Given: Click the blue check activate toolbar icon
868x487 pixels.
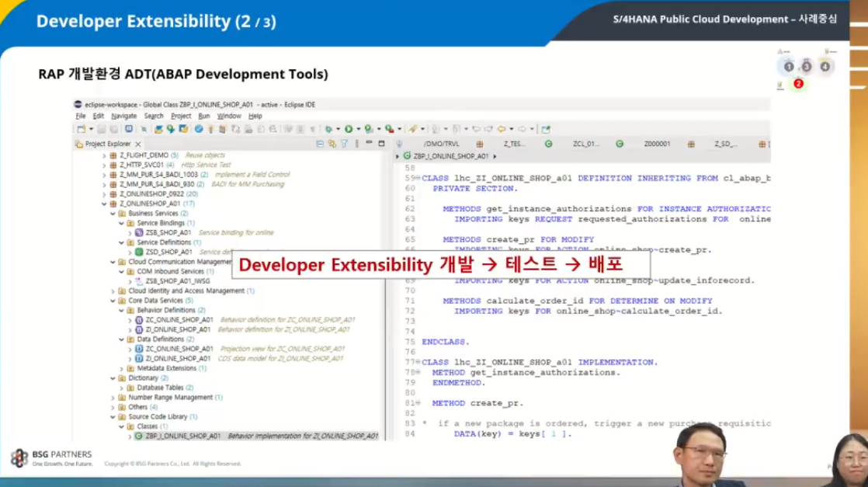Looking at the screenshot, I should tap(199, 129).
